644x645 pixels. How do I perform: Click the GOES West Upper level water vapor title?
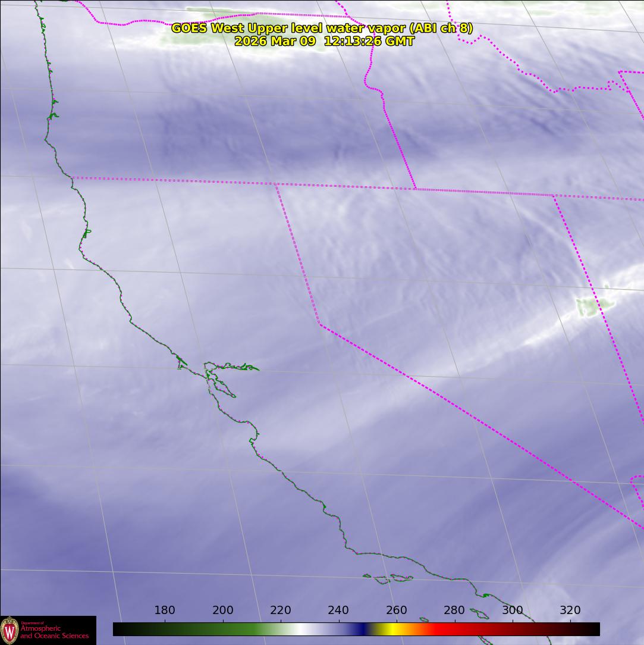[x=322, y=28]
